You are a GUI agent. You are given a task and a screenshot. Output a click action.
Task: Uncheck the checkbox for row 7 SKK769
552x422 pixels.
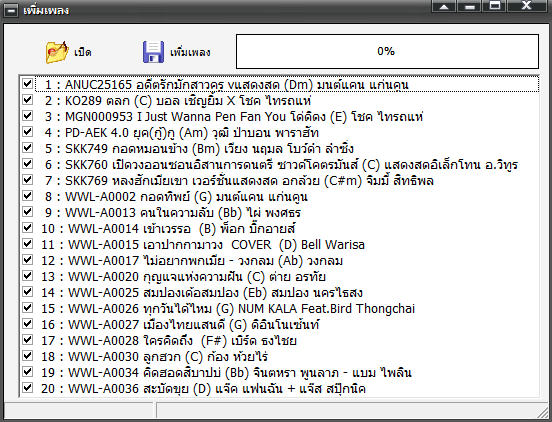(x=27, y=180)
